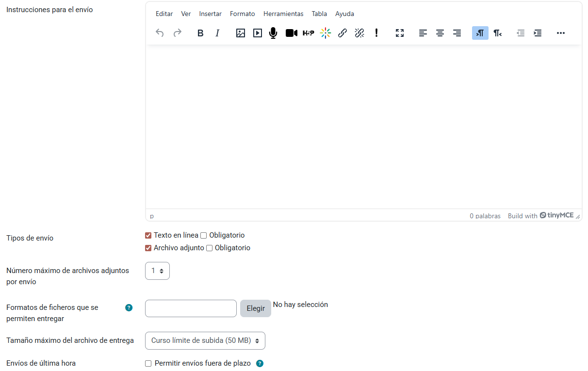Toggle fullscreen mode for the editor
The image size is (588, 371).
[400, 33]
